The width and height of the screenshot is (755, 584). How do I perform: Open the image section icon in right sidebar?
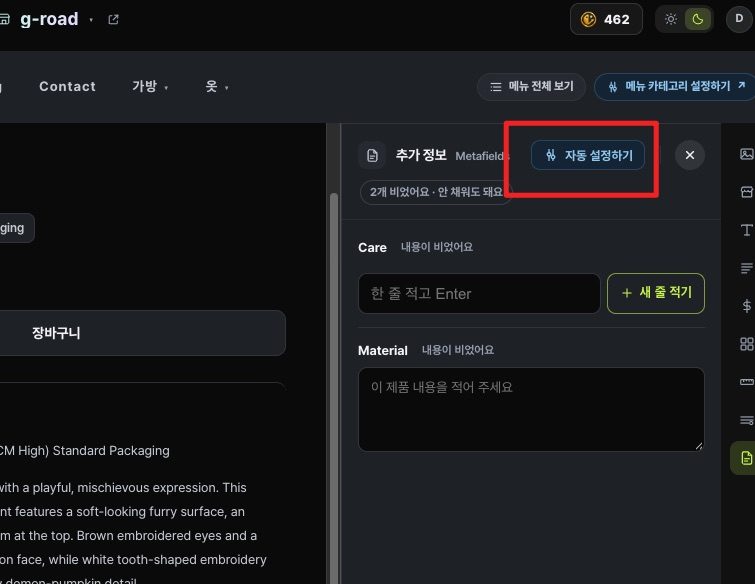746,154
